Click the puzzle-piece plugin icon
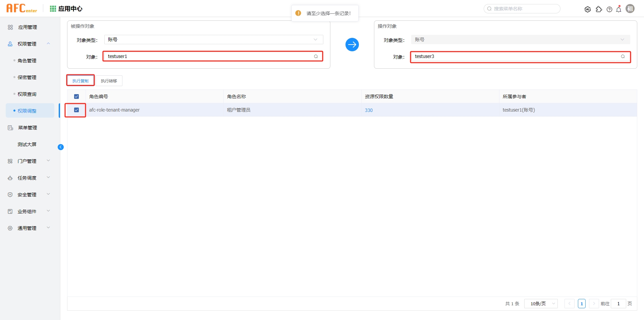Screen dimensions: 644x320 pos(599,9)
